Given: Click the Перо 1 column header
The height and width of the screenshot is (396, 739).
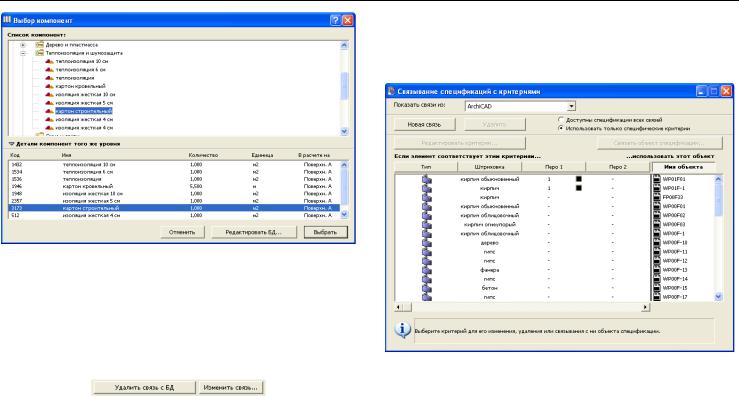Looking at the screenshot, I should coord(553,167).
